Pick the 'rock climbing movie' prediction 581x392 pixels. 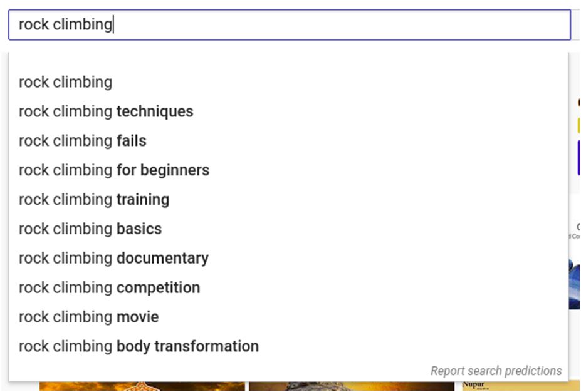(89, 317)
